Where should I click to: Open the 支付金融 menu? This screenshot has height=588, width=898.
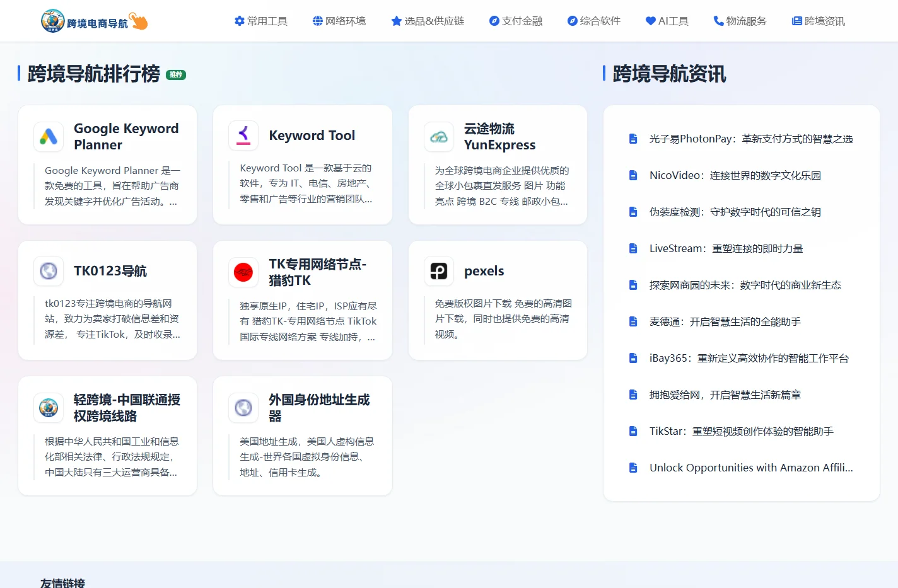(516, 21)
